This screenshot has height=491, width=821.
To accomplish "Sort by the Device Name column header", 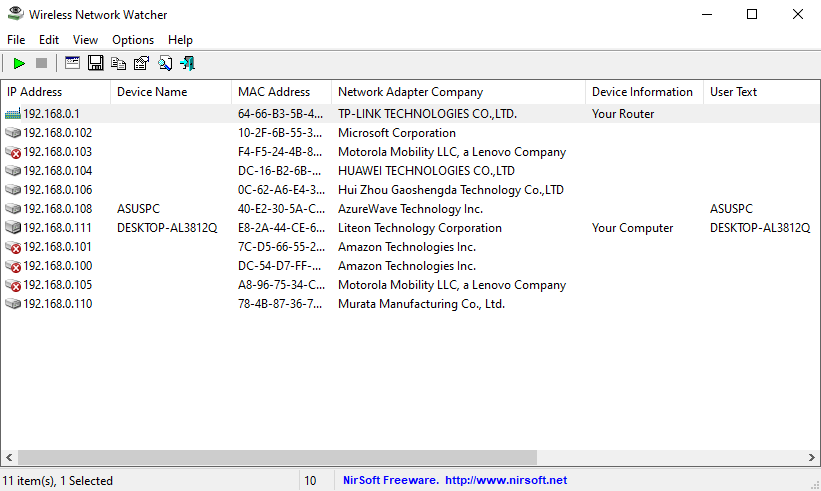I will pyautogui.click(x=171, y=92).
